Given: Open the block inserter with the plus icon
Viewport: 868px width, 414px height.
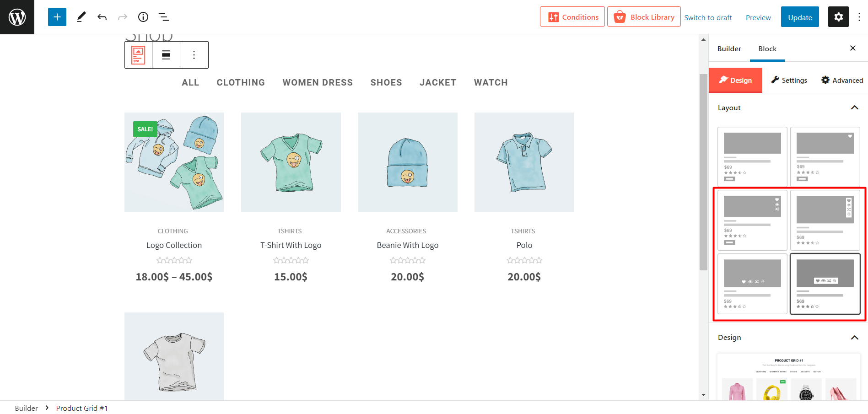Looking at the screenshot, I should point(57,17).
